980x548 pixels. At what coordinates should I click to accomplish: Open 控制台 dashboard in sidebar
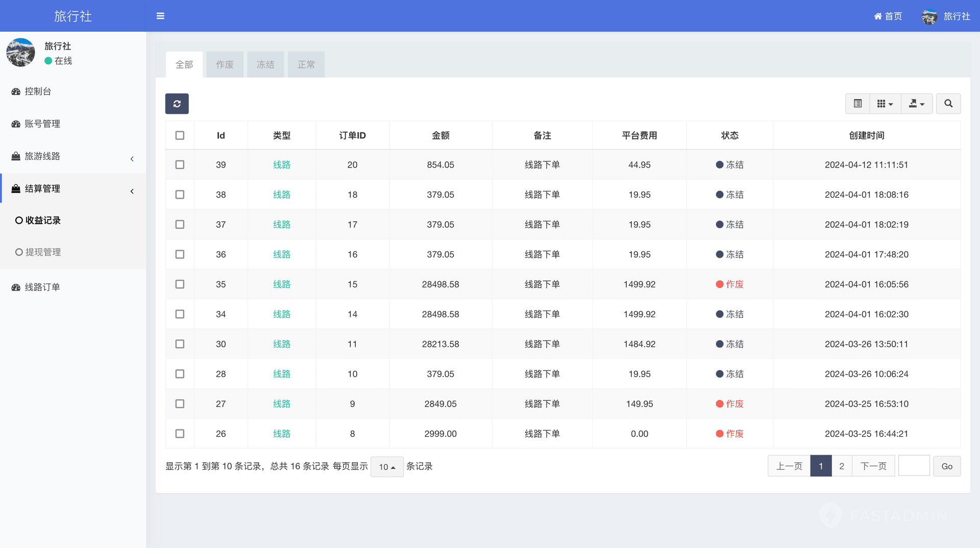tap(38, 91)
